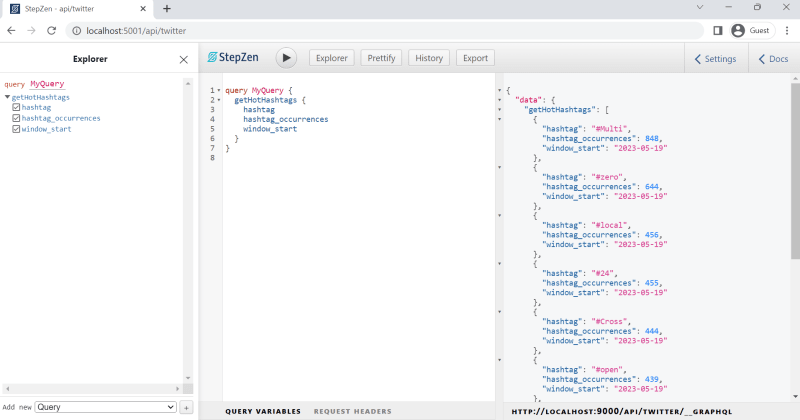Viewport: 800px width, 420px height.
Task: Reload the current page
Action: click(x=52, y=31)
